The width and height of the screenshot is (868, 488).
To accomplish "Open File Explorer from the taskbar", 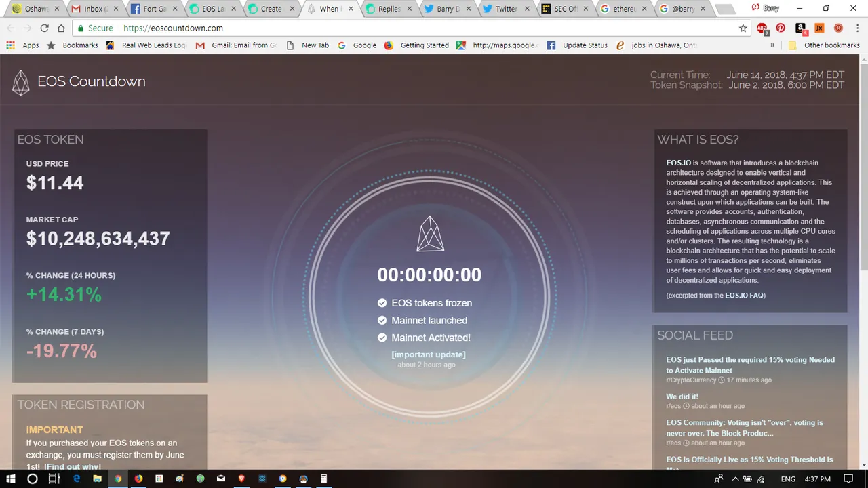I will point(98,479).
